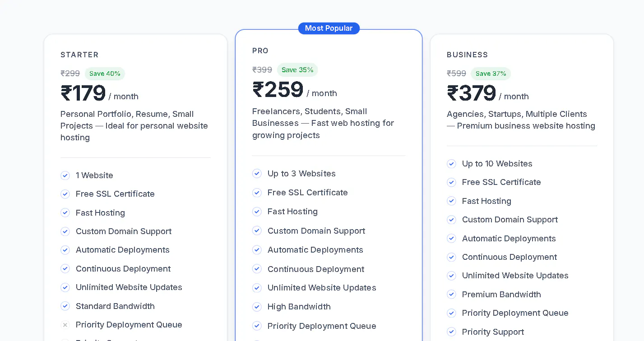Click checkmark beside Pro Priority Deployment Queue
The width and height of the screenshot is (644, 341).
[x=257, y=326]
